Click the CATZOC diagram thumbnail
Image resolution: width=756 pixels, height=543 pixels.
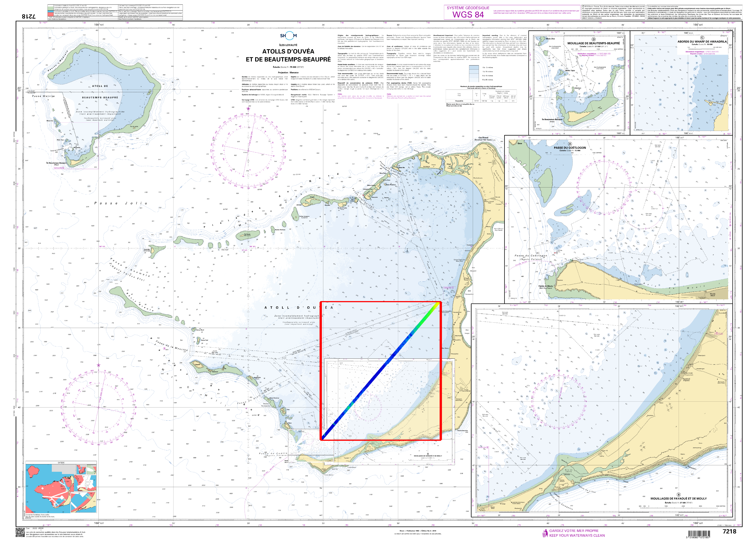(61, 489)
